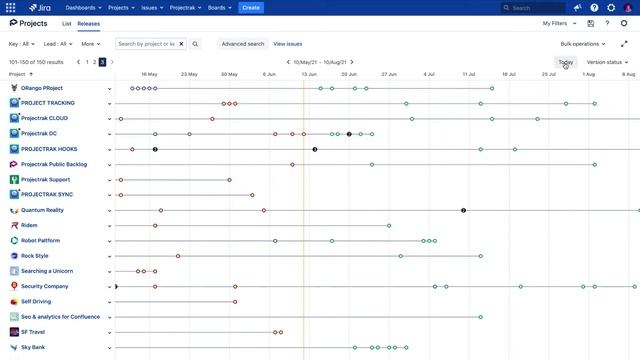Image resolution: width=640 pixels, height=360 pixels.
Task: Click SF Travel avatar icon
Action: (x=14, y=332)
